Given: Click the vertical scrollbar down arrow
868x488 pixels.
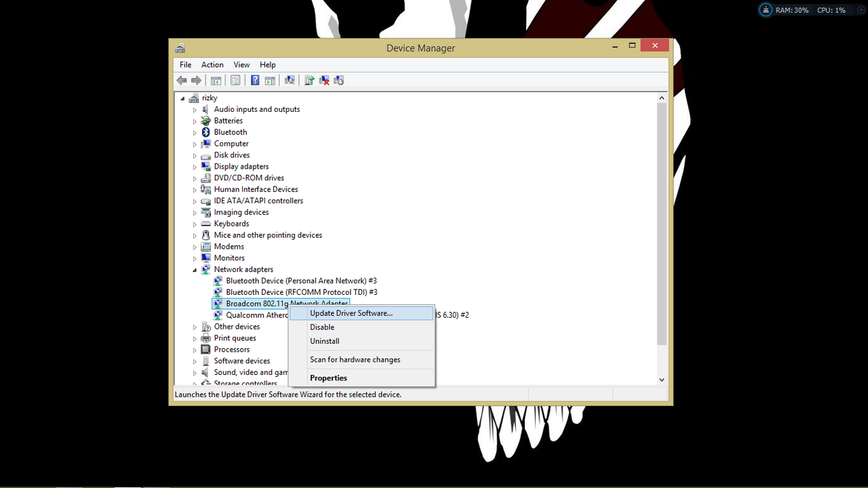Looking at the screenshot, I should [x=661, y=380].
